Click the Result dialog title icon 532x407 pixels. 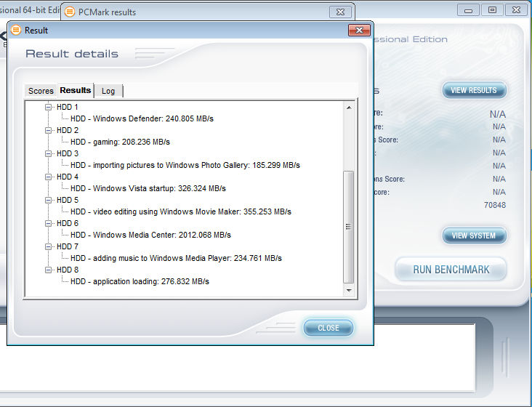coord(15,30)
